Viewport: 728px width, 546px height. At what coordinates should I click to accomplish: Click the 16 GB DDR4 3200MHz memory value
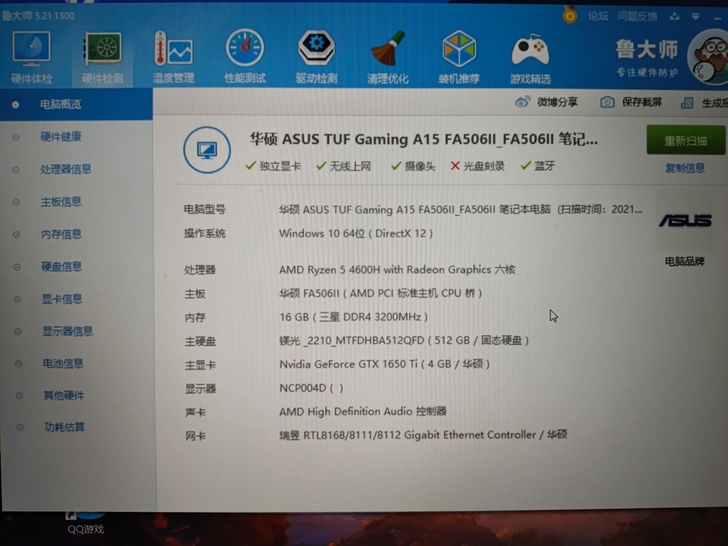coord(353,317)
